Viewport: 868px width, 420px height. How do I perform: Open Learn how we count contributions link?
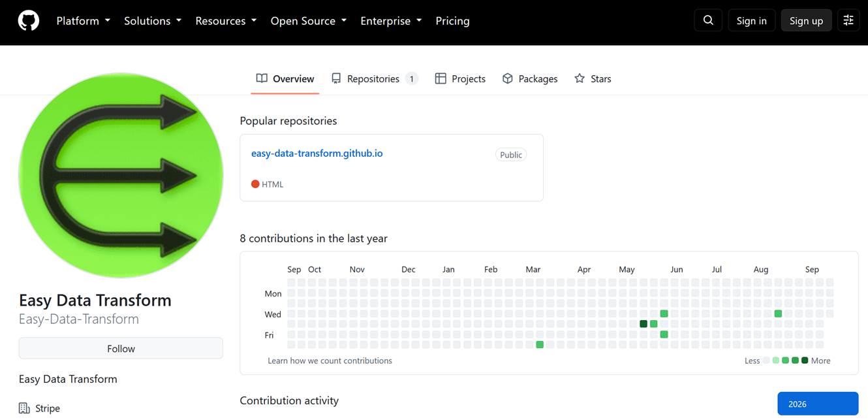330,361
